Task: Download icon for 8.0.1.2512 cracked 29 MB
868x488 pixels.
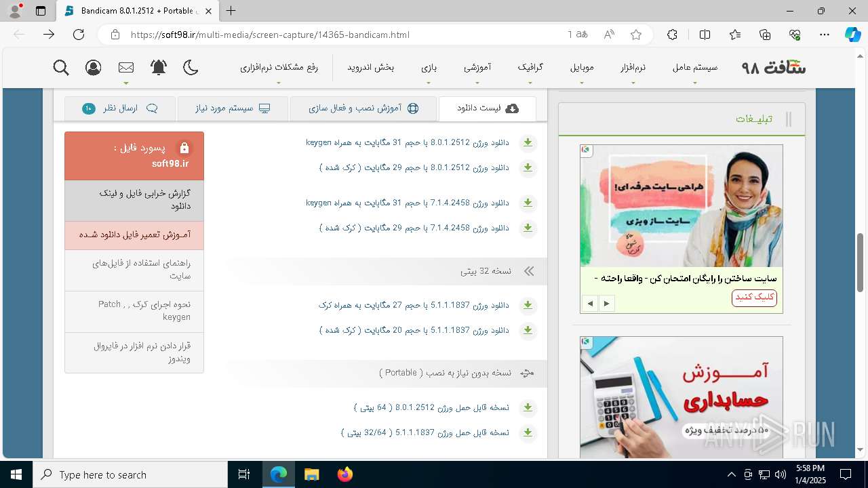Action: point(528,167)
